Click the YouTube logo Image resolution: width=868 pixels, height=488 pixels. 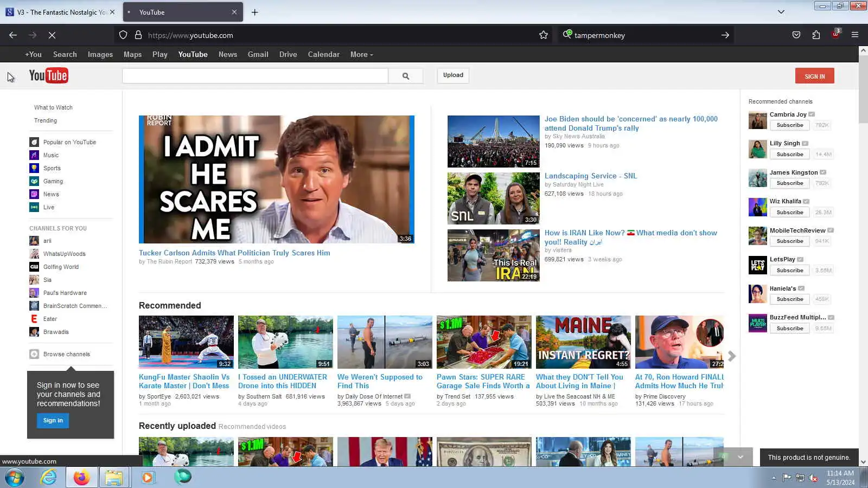(48, 75)
